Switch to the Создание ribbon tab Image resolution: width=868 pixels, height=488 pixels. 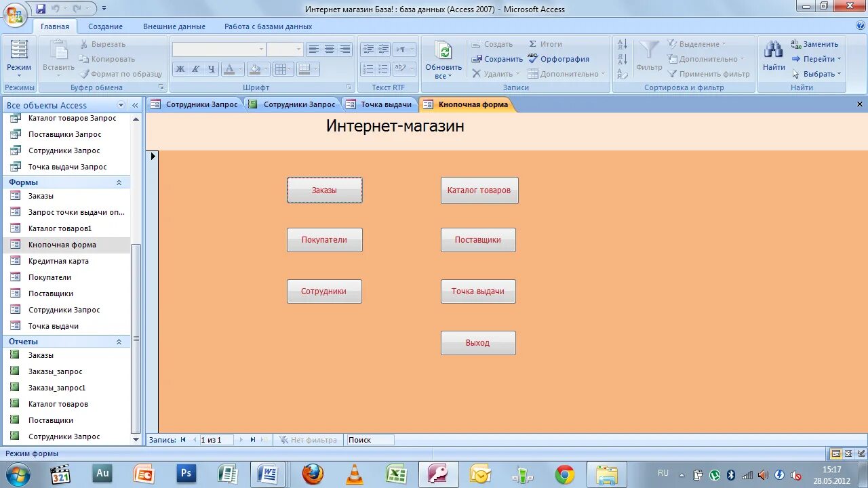[105, 26]
